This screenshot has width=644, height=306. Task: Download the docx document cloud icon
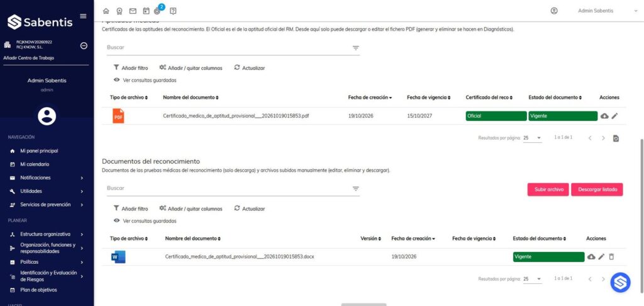[591, 257]
